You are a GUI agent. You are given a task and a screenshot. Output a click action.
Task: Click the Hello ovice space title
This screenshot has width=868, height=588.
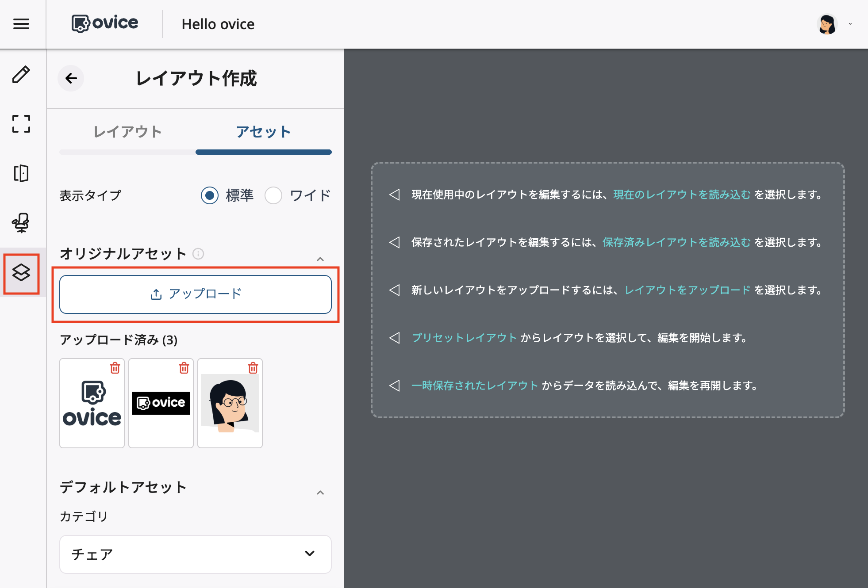tap(218, 24)
